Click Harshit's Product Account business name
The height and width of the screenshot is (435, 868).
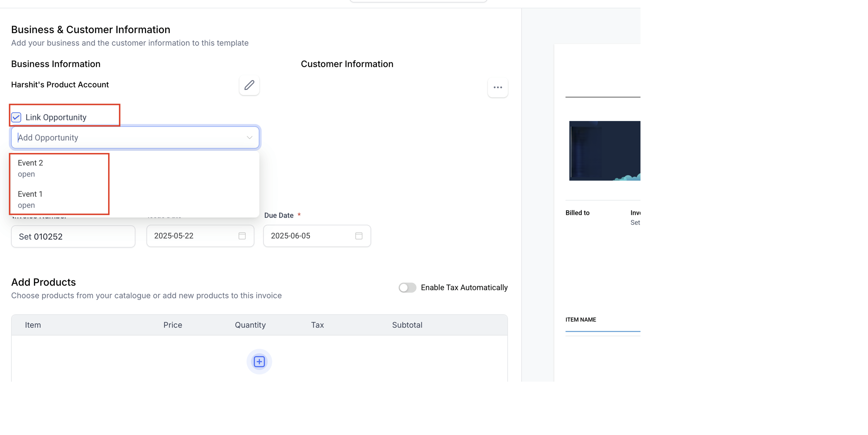pyautogui.click(x=60, y=84)
